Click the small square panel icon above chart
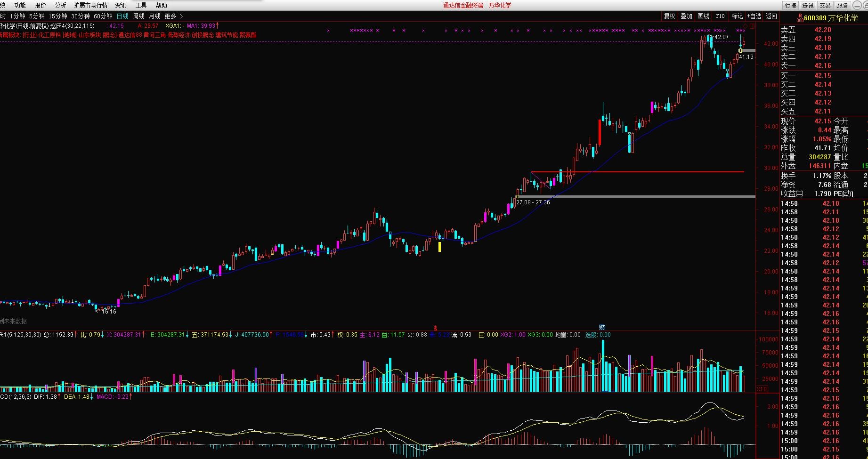Image resolution: width=868 pixels, height=459 pixels. click(x=752, y=25)
